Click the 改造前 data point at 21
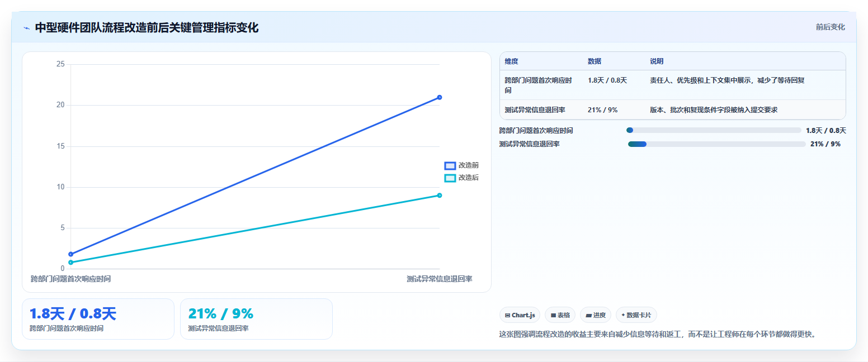Image resolution: width=868 pixels, height=362 pixels. 440,97
